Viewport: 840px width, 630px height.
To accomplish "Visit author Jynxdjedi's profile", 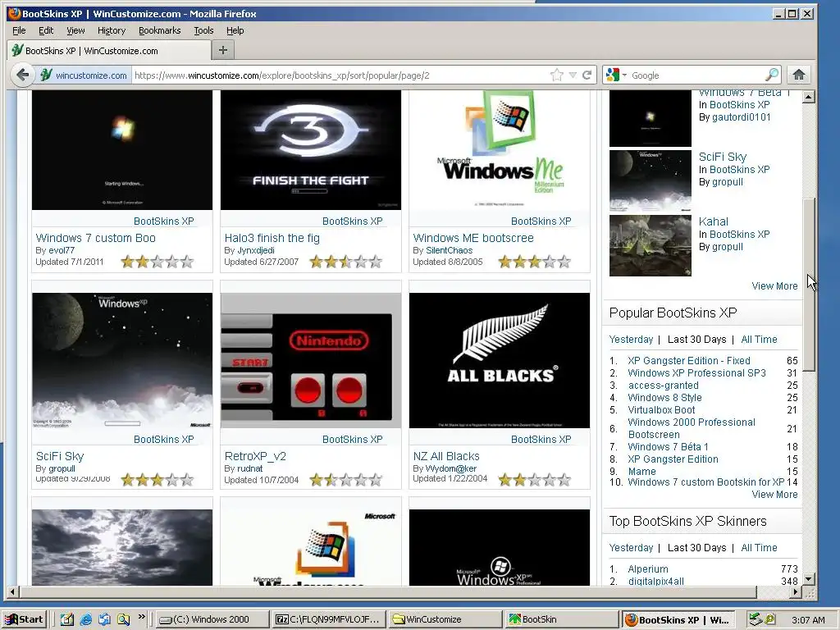I will 256,250.
